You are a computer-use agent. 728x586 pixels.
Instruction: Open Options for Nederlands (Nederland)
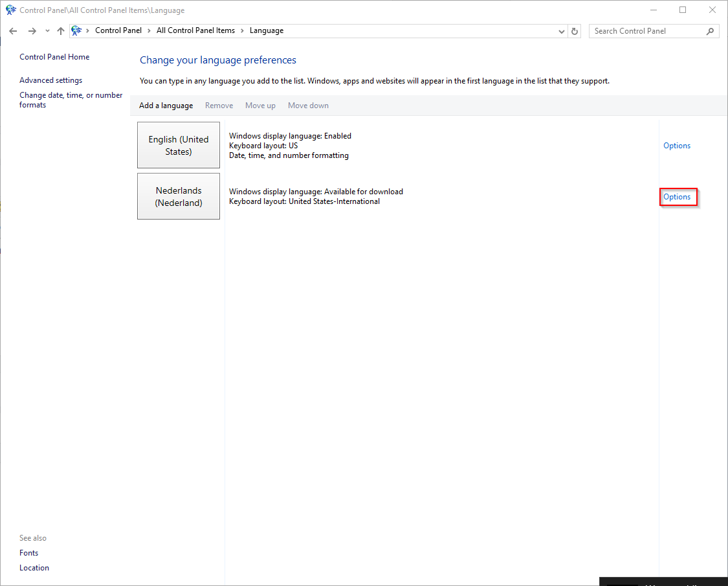click(x=677, y=197)
